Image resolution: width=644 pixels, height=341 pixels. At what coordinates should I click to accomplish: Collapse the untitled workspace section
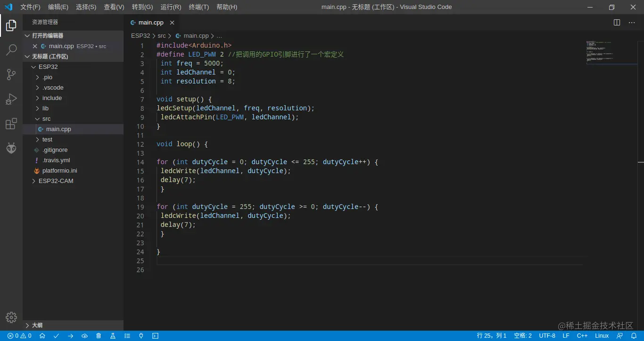coord(27,57)
